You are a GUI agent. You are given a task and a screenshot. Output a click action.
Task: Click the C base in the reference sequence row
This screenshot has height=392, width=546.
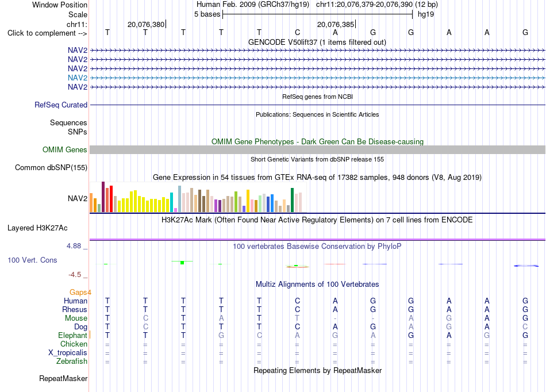pos(297,32)
